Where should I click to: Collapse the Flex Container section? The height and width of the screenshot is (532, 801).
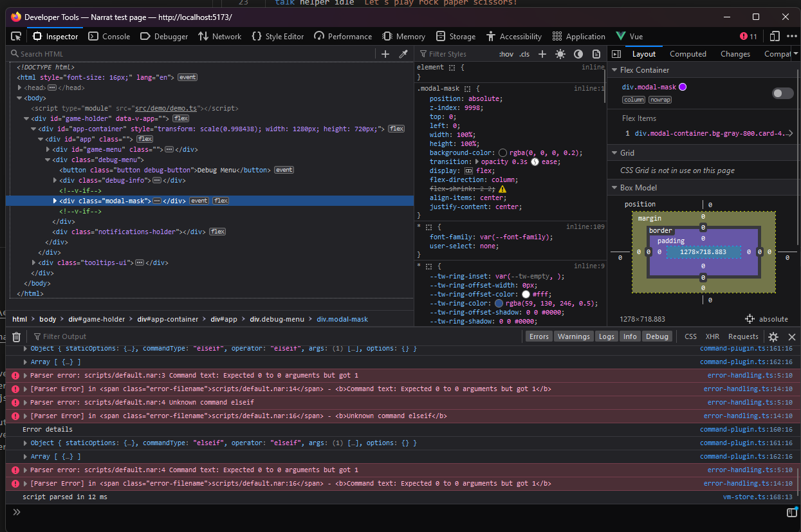(x=614, y=70)
